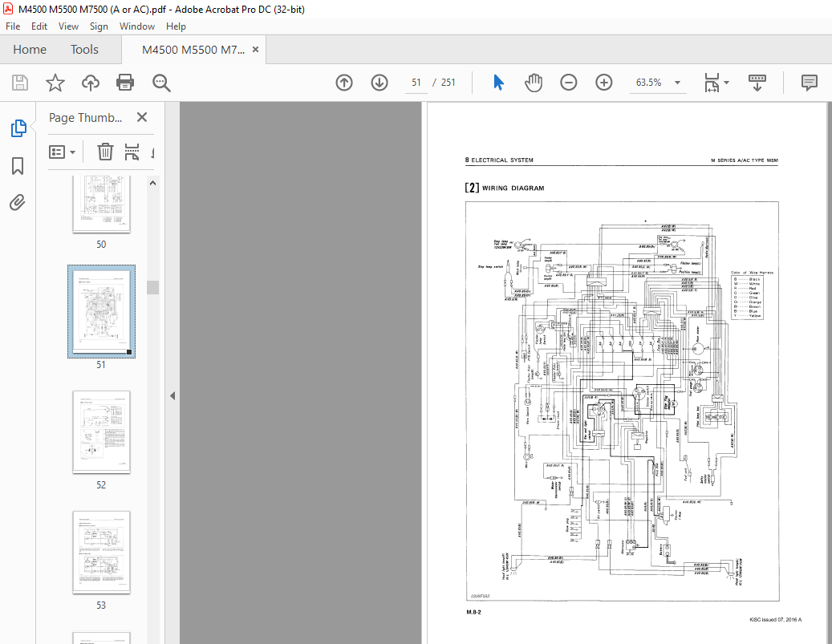Image resolution: width=832 pixels, height=644 pixels.
Task: Open the Bookmarks panel
Action: (18, 165)
